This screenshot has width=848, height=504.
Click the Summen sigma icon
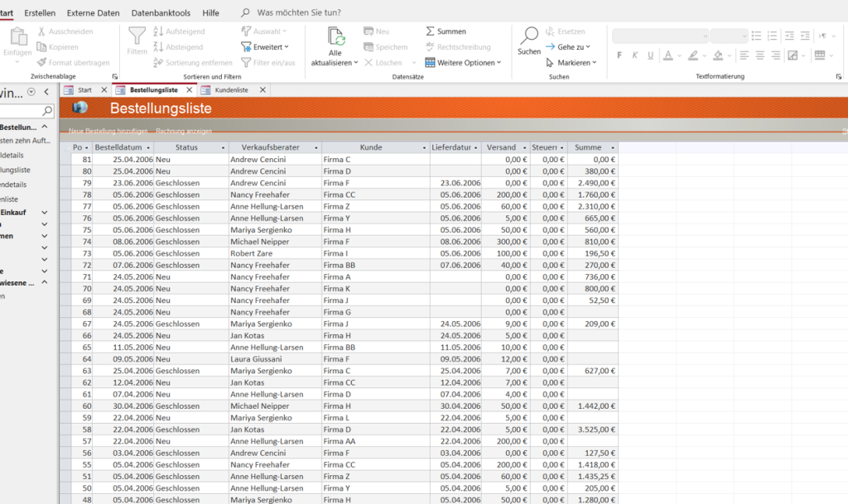(431, 31)
